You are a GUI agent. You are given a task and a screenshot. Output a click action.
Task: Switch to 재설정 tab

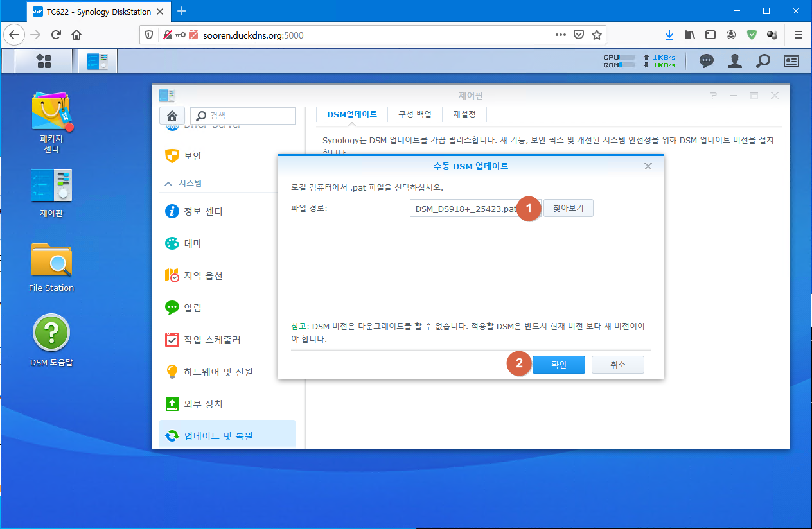tap(464, 114)
